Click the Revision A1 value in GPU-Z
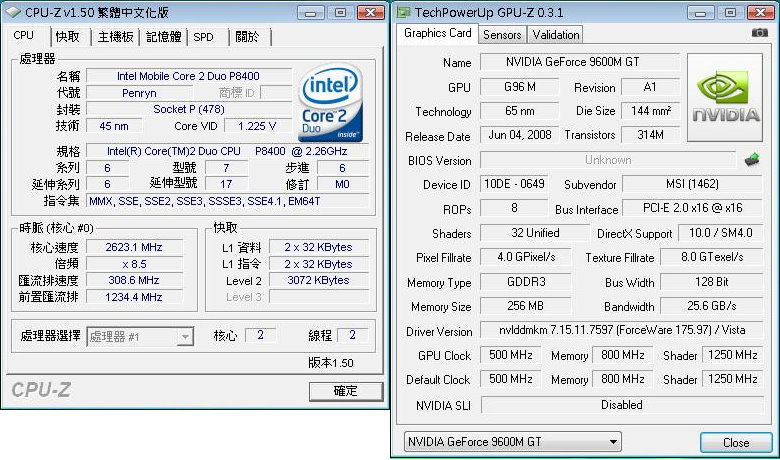 click(x=651, y=87)
